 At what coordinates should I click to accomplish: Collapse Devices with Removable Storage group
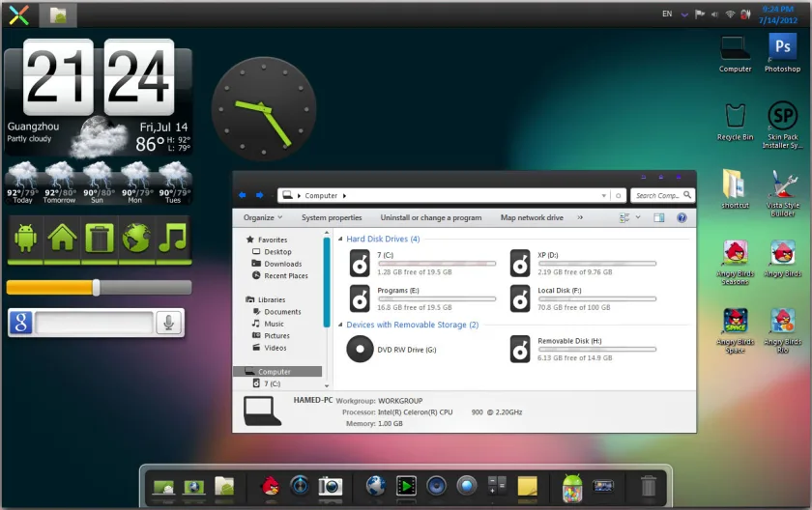[340, 325]
